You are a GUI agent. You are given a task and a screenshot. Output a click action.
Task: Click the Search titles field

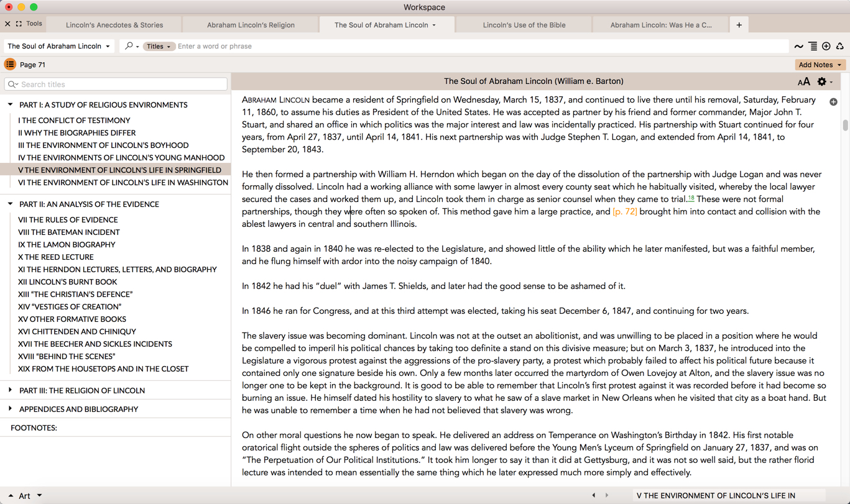click(x=116, y=84)
